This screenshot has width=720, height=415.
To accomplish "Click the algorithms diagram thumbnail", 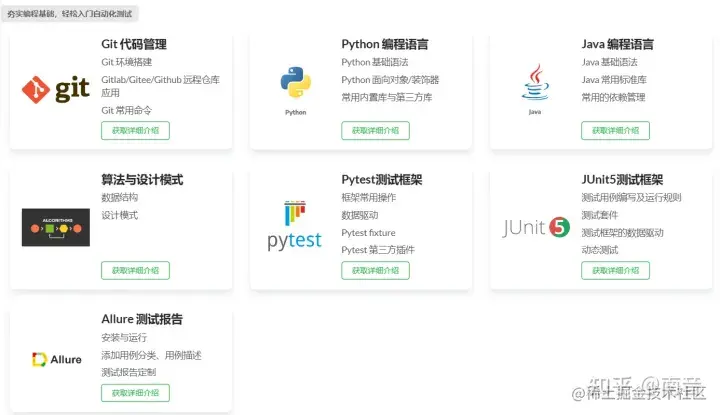I will (56, 227).
